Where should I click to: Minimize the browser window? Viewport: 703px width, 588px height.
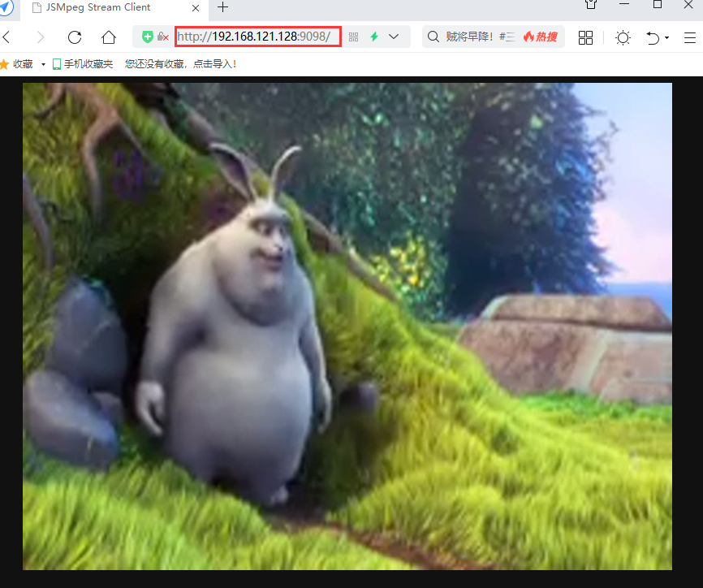pos(624,4)
